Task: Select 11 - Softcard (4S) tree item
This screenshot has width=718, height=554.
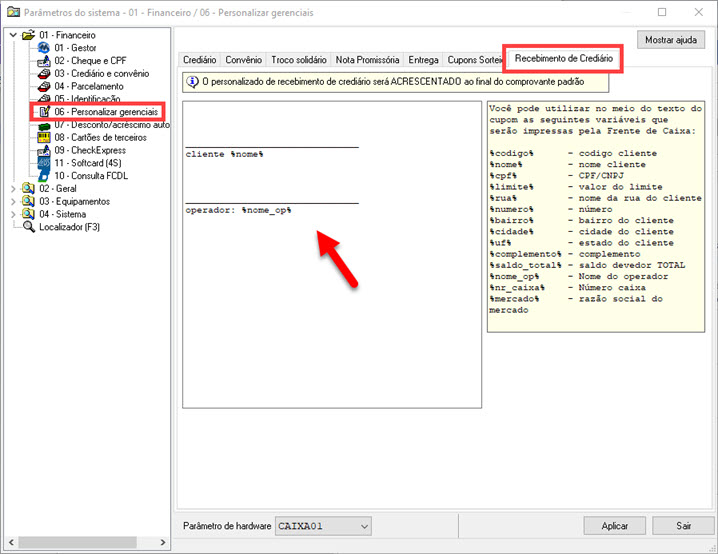Action: [x=88, y=163]
